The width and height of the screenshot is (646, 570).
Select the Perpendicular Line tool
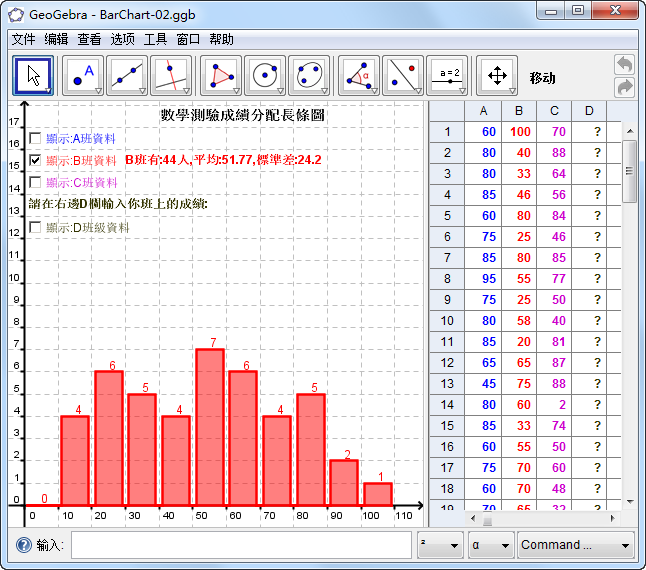click(x=171, y=76)
